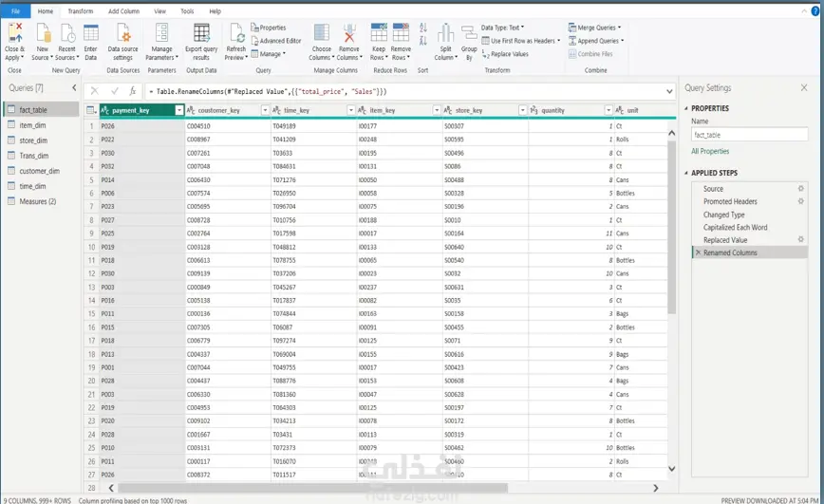Open item_key column filter dropdown
824x504 pixels.
pos(437,110)
